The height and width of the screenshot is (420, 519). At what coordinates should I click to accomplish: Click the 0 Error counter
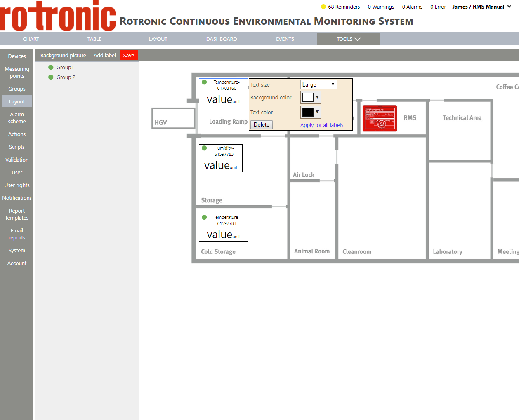coord(438,7)
